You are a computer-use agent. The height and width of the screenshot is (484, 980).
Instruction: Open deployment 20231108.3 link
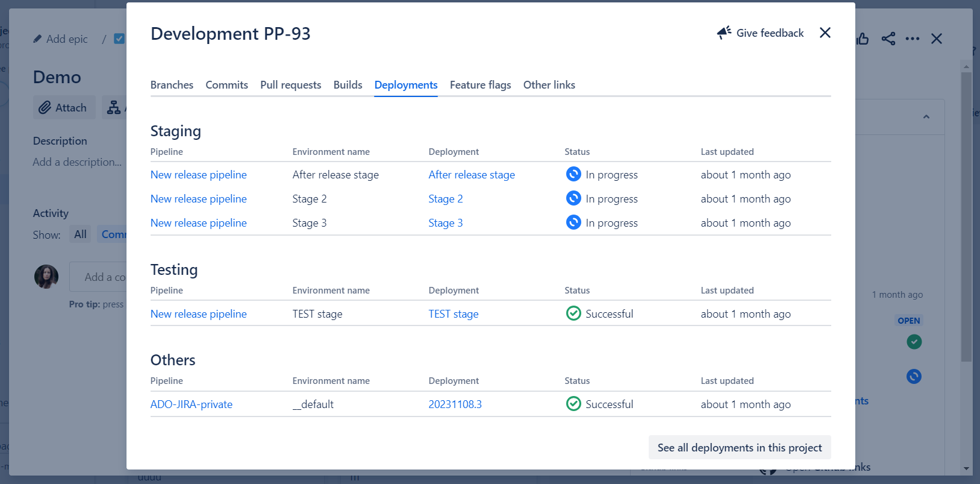pos(455,404)
